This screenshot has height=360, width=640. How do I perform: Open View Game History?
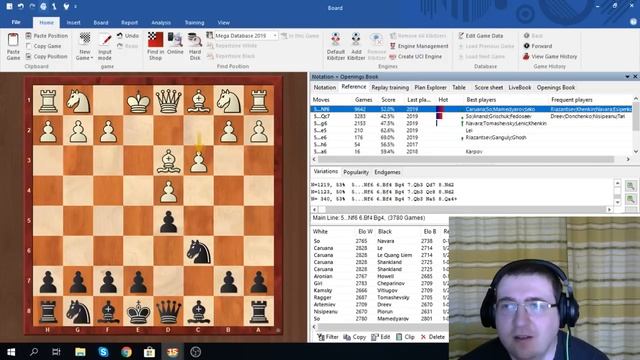tap(550, 56)
